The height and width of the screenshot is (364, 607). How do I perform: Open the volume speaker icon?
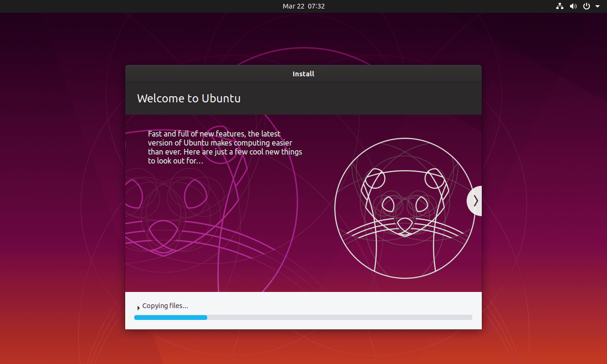[573, 6]
